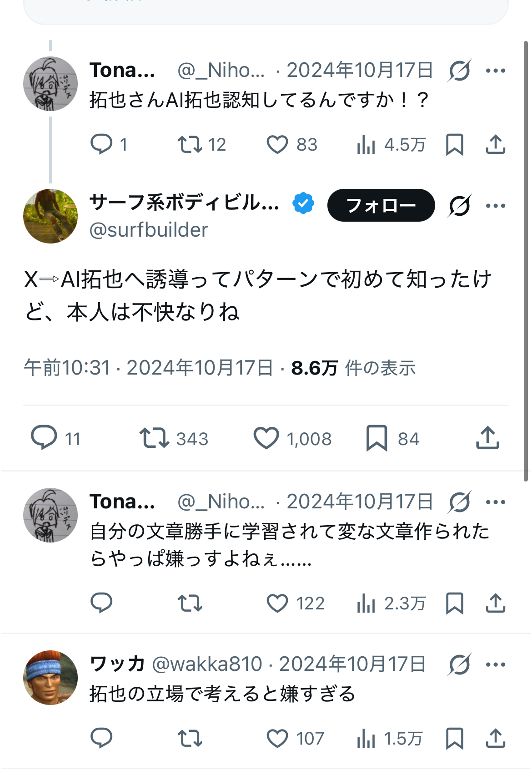532x781 pixels.
Task: Open Grok icon on surfbuilder post
Action: pyautogui.click(x=459, y=206)
